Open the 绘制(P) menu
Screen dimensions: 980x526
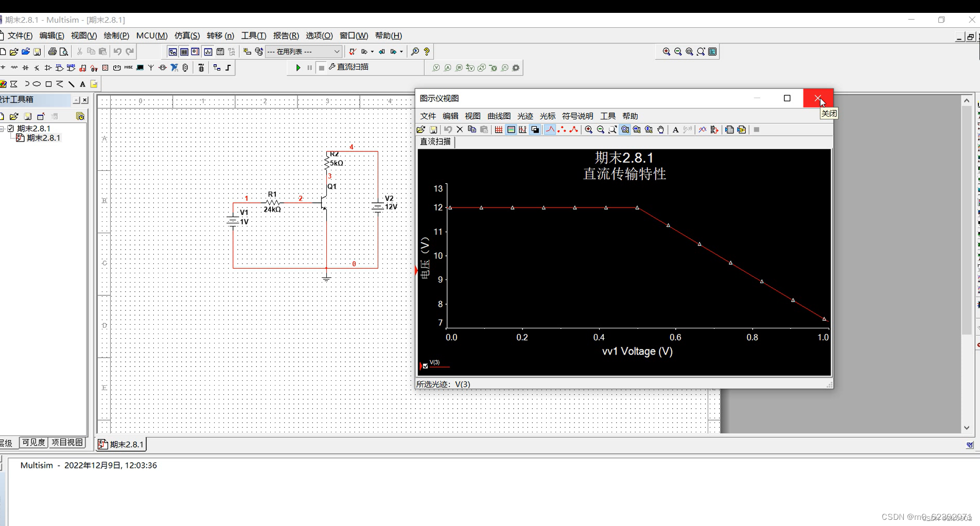(x=116, y=36)
